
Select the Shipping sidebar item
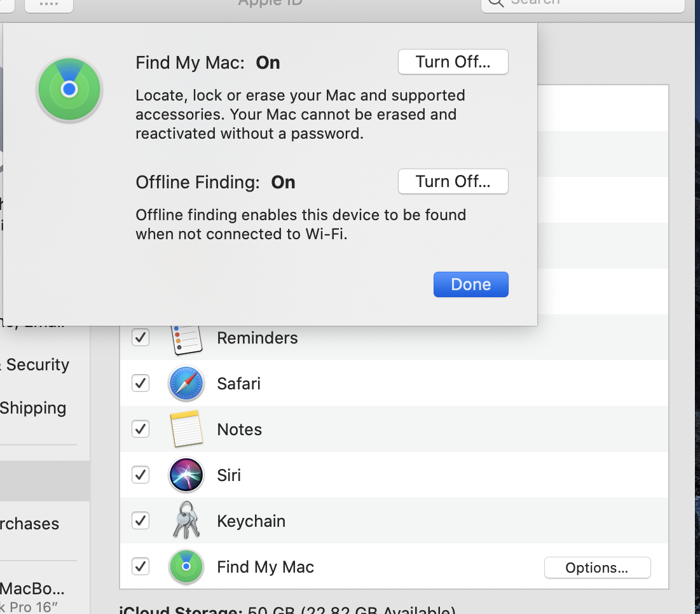(33, 408)
